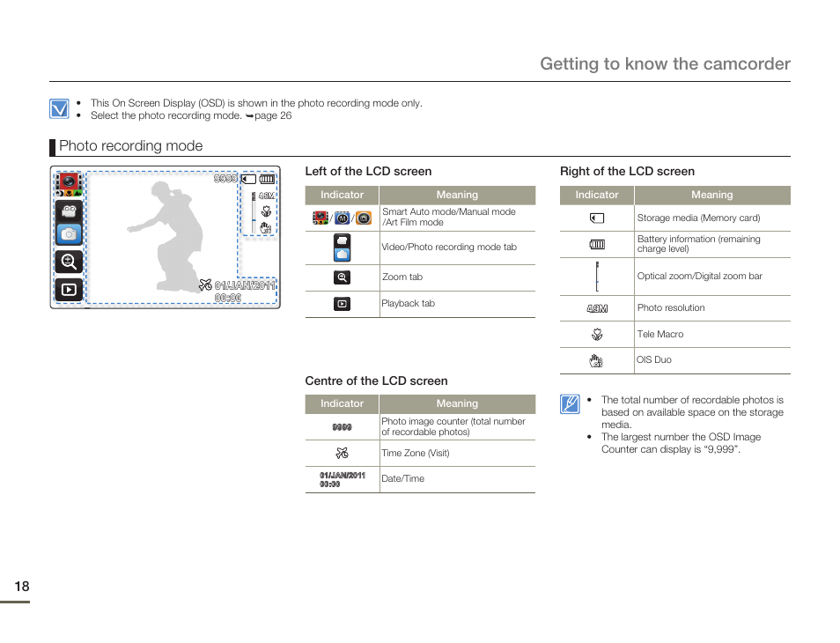Click the silhouette figure in the LCD illustration
Viewport: 840px width, 643px height.
[165, 236]
